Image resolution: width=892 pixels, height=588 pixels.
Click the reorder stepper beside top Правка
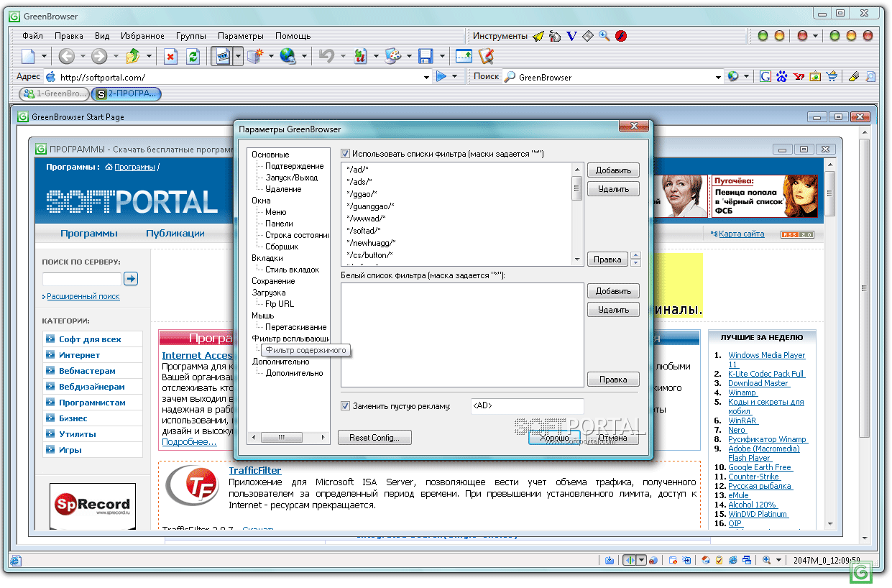pyautogui.click(x=635, y=259)
